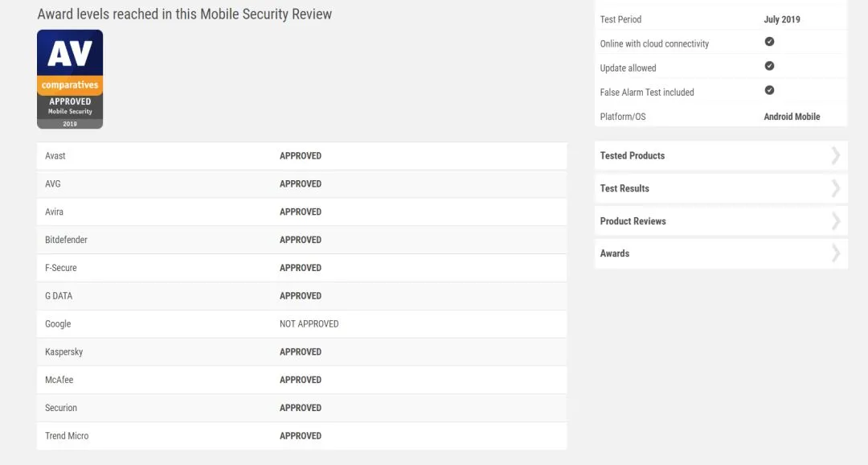Image resolution: width=868 pixels, height=465 pixels.
Task: Click the checkmark next to Online with cloud connectivity
Action: point(769,42)
